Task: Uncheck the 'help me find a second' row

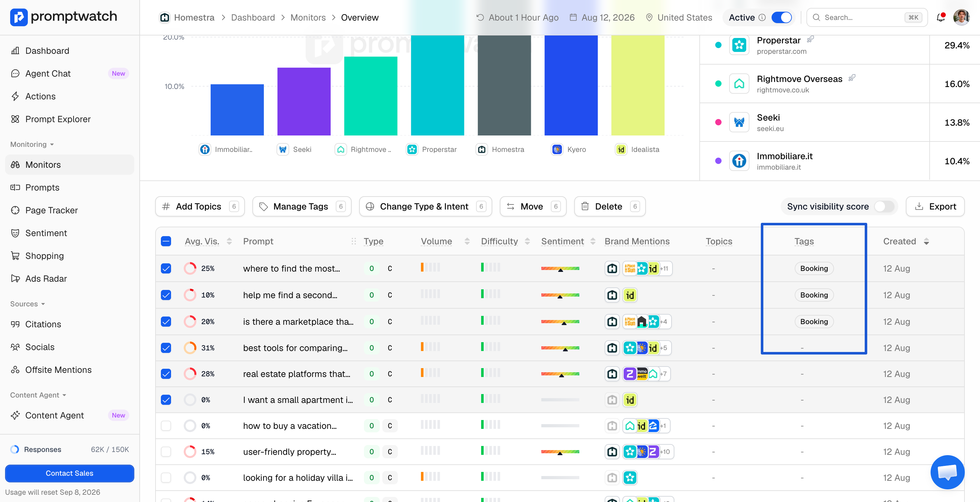Action: (166, 295)
